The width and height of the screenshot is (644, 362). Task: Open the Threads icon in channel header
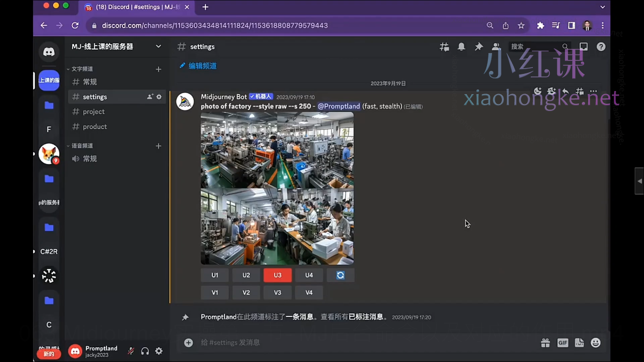(444, 47)
